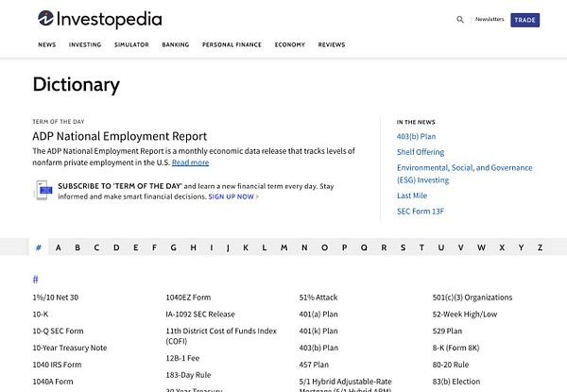Screen dimensions: 567x392
Task: Open the 80-20 Rule term
Action: (x=451, y=365)
